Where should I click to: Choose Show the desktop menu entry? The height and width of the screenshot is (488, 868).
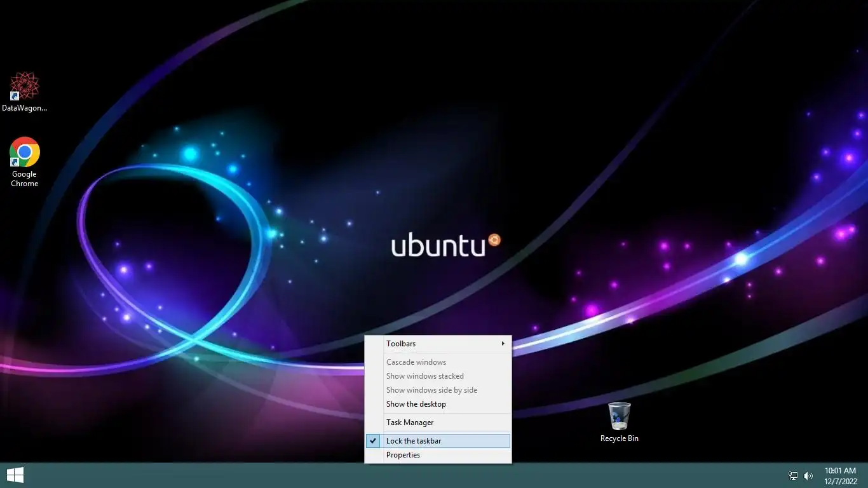coord(438,404)
